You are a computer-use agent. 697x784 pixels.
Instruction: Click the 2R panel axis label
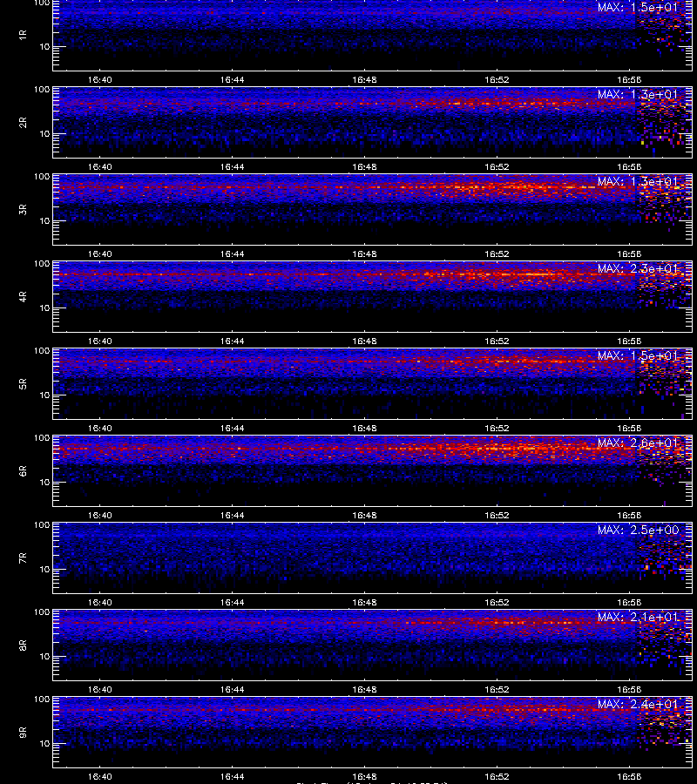(23, 123)
